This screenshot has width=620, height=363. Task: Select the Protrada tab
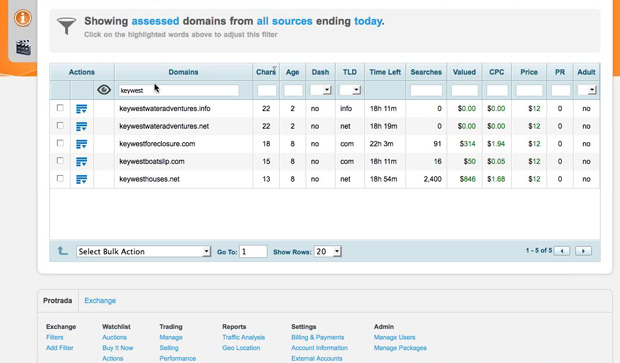(58, 301)
